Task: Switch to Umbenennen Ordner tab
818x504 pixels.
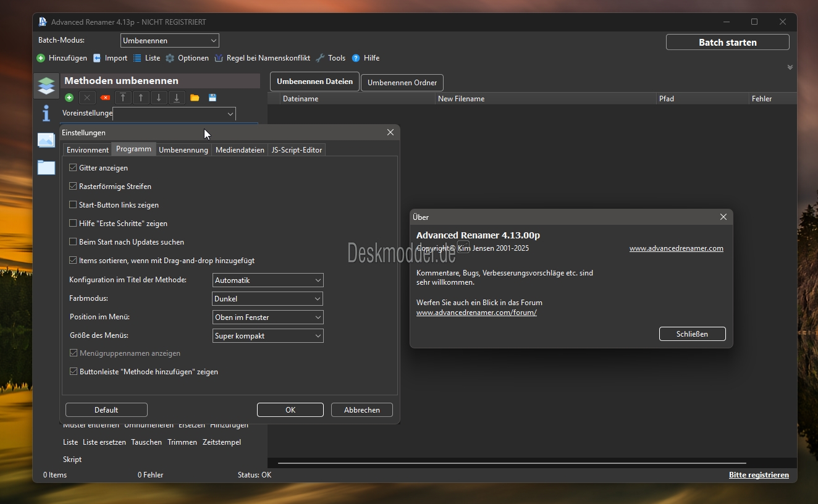Action: click(402, 82)
